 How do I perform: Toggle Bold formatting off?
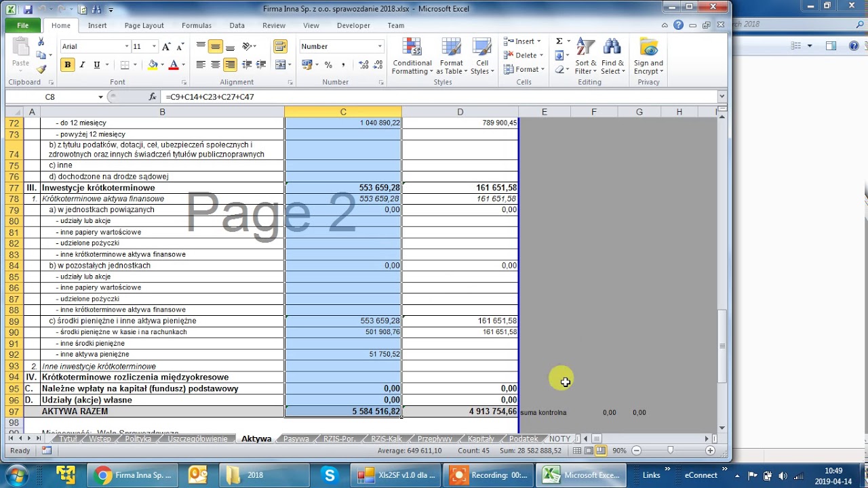(67, 65)
